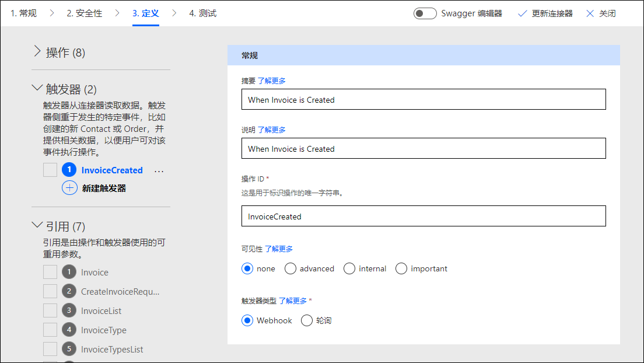Click the number 4 badge of InvoiceType

[69, 329]
